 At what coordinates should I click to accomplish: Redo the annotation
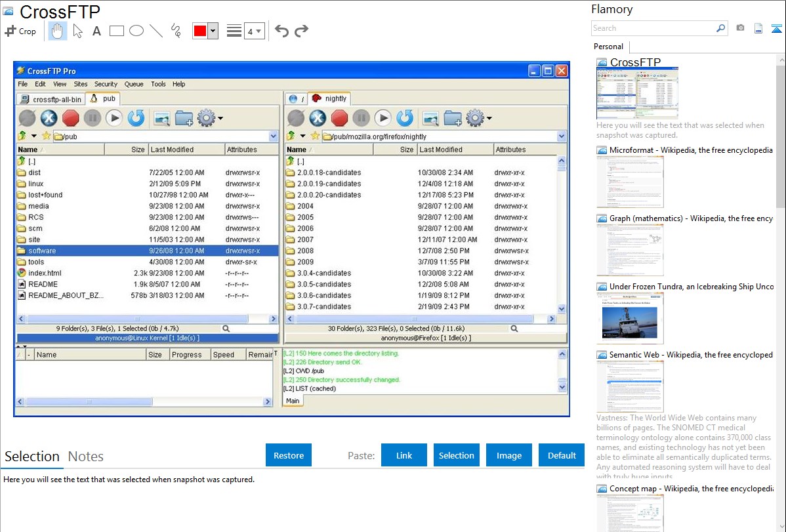[x=301, y=31]
